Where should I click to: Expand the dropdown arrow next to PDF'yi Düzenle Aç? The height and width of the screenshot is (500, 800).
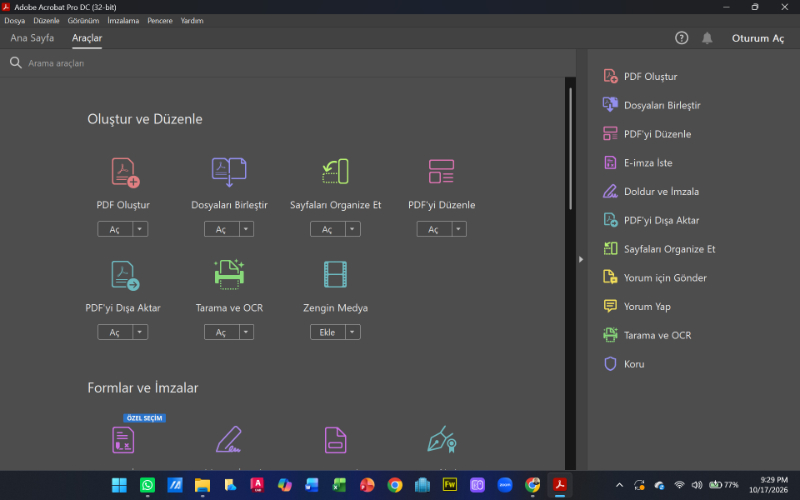459,229
